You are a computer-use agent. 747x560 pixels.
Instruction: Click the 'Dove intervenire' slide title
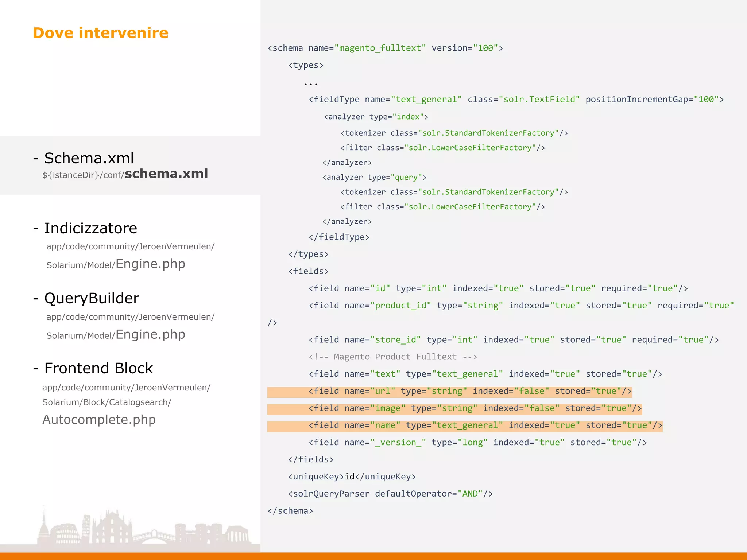(x=101, y=33)
